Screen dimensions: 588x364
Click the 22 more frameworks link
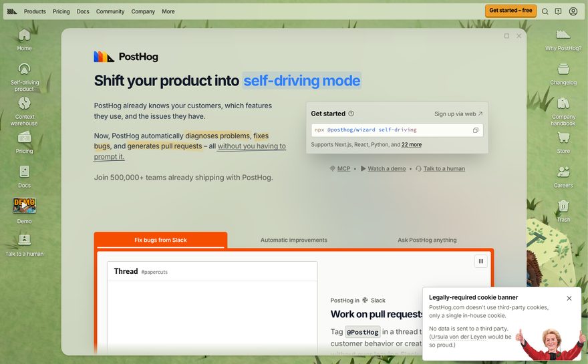click(412, 145)
